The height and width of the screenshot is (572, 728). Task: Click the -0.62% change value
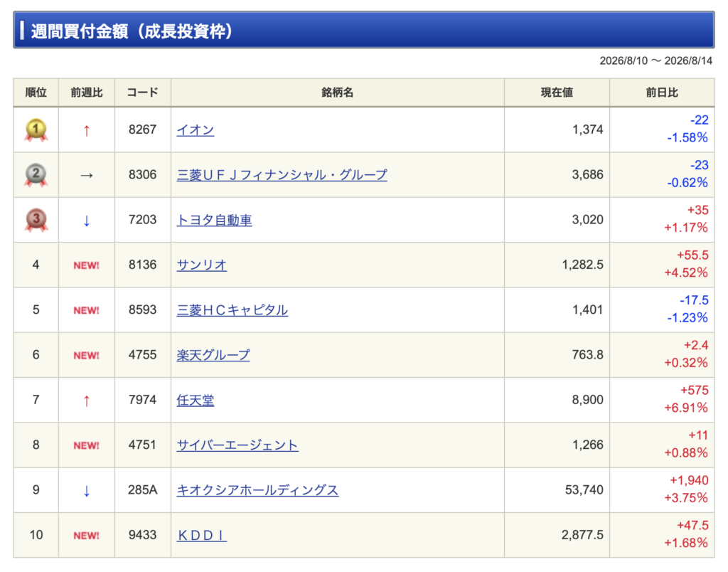point(687,183)
